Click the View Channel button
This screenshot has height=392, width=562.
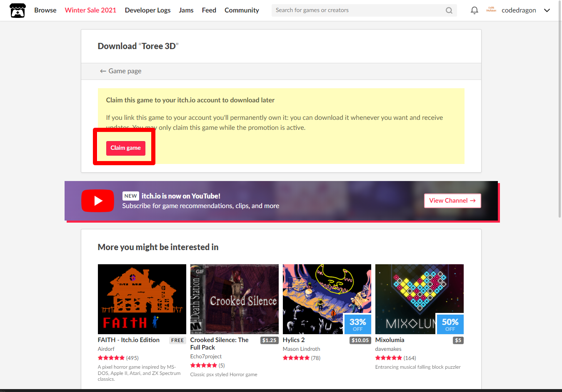(452, 201)
